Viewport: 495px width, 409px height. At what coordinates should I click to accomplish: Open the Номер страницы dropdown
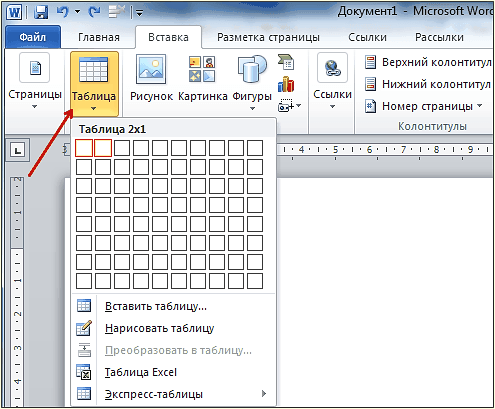click(423, 106)
